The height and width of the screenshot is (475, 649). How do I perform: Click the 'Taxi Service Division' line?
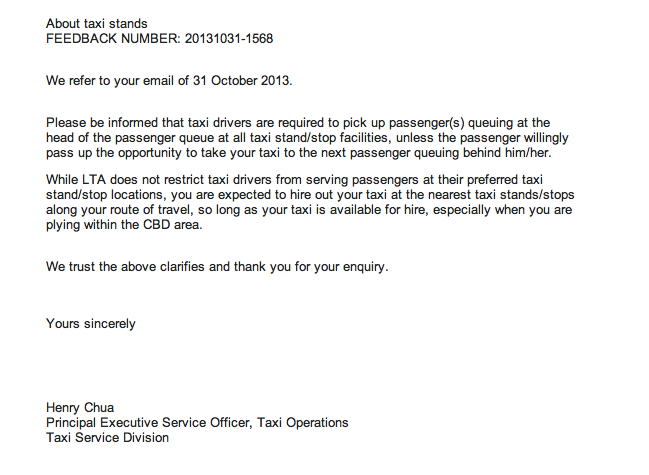point(107,437)
